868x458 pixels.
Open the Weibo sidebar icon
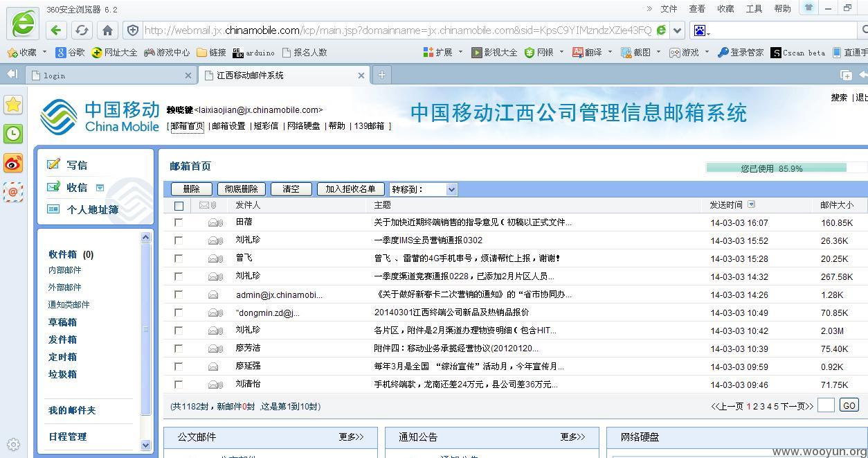tap(13, 163)
